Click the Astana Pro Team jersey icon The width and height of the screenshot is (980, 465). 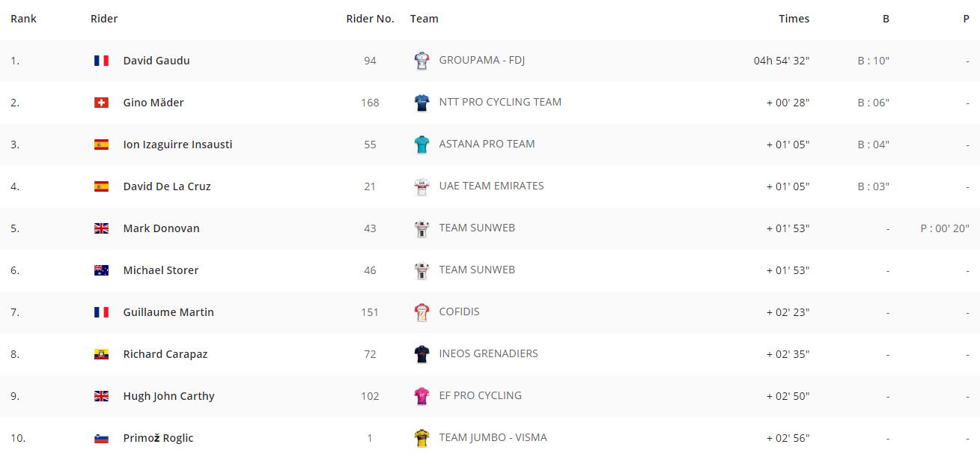(422, 145)
